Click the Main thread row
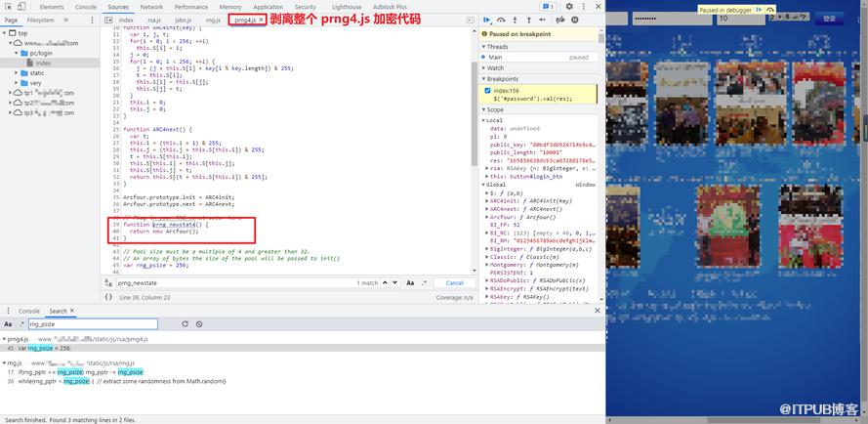Image resolution: width=868 pixels, height=424 pixels. click(x=538, y=57)
